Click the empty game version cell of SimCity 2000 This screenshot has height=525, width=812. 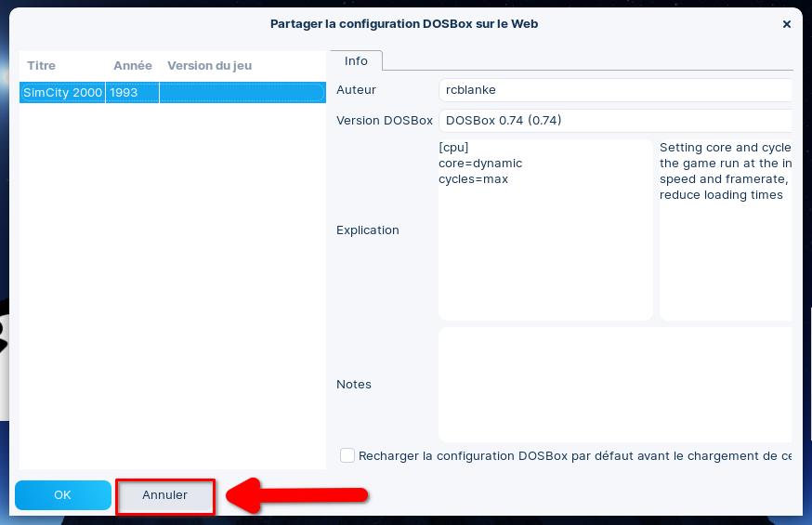pyautogui.click(x=242, y=93)
